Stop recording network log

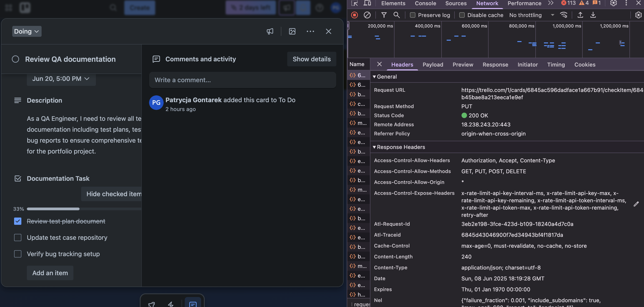click(354, 15)
